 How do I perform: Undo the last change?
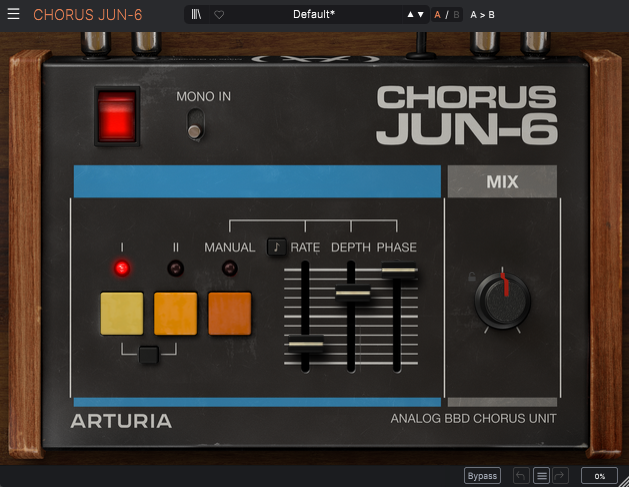click(521, 476)
